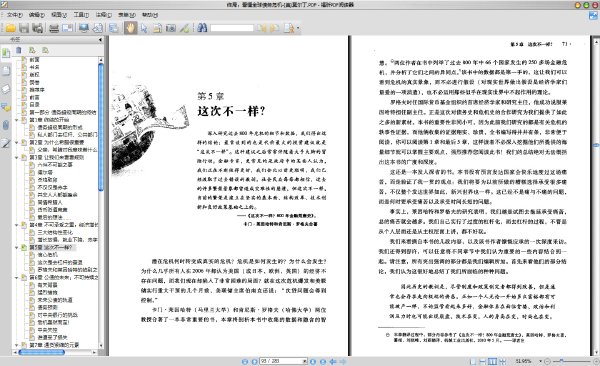Click the rotate page icon in the toolbar

[x=98, y=28]
